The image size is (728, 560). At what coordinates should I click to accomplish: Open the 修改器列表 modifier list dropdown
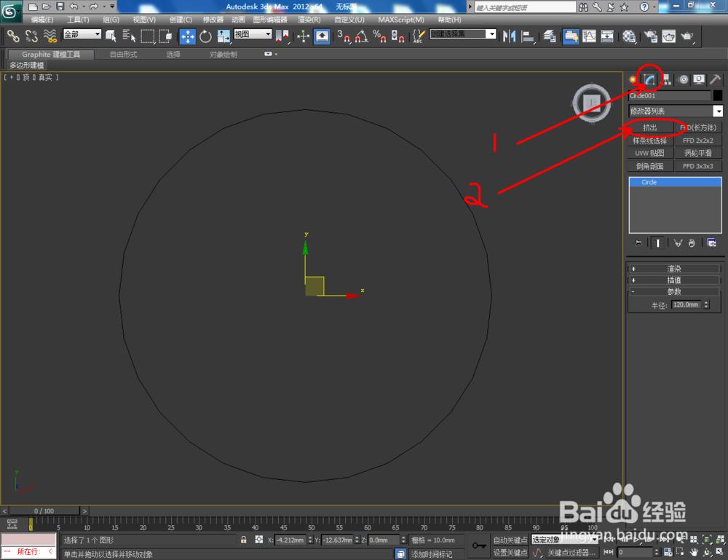(x=676, y=111)
